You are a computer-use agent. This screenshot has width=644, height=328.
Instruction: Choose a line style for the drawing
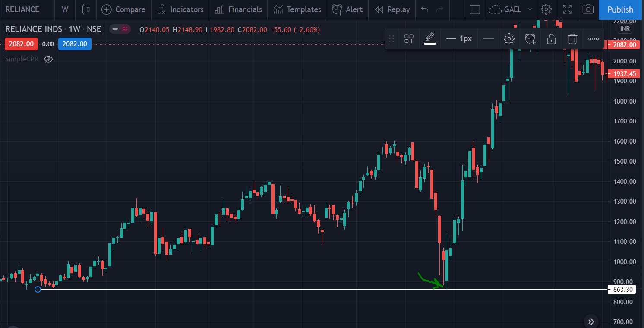pos(488,38)
